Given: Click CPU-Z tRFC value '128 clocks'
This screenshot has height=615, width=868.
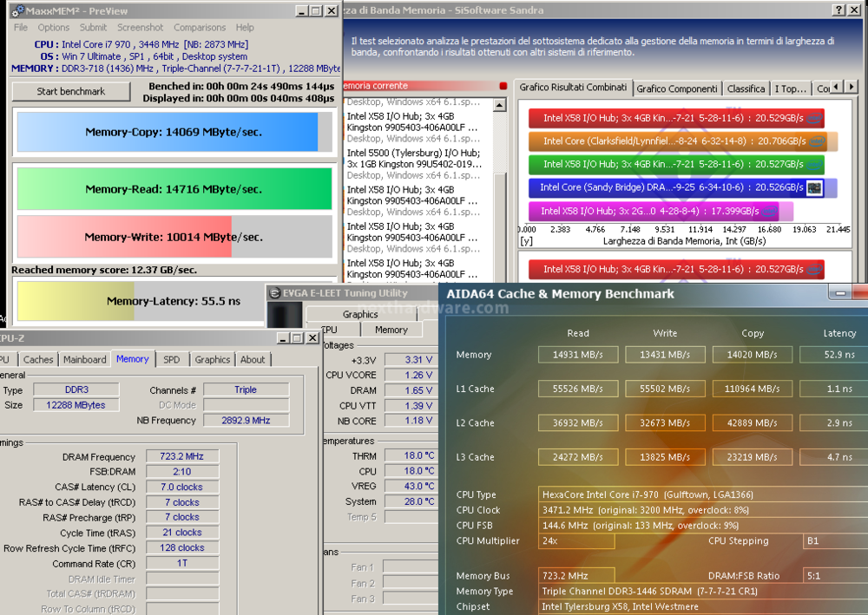Looking at the screenshot, I should [182, 547].
